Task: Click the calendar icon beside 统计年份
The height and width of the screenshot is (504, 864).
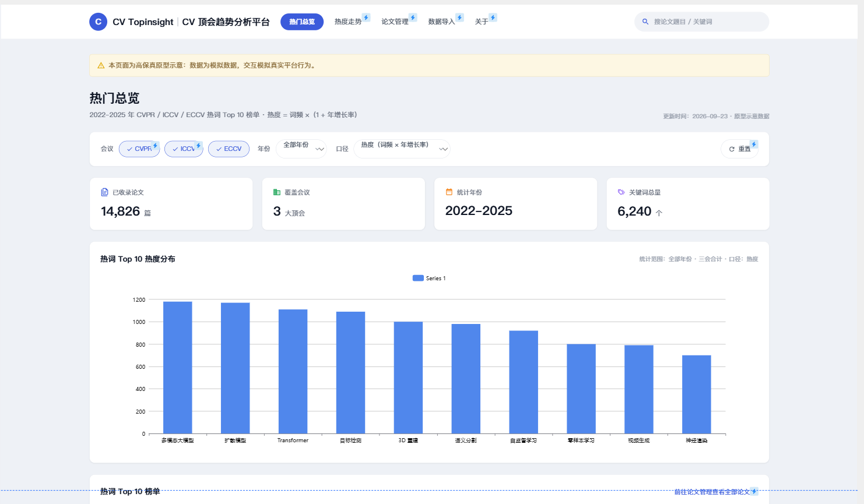Action: pyautogui.click(x=449, y=192)
